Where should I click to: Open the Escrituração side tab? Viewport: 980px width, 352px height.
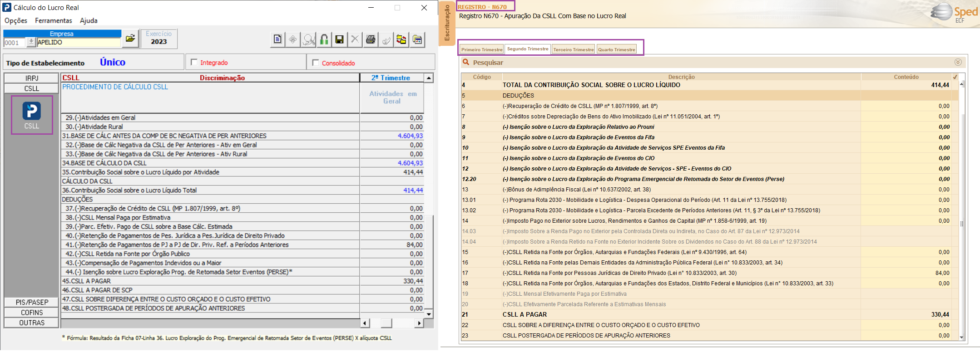click(447, 23)
